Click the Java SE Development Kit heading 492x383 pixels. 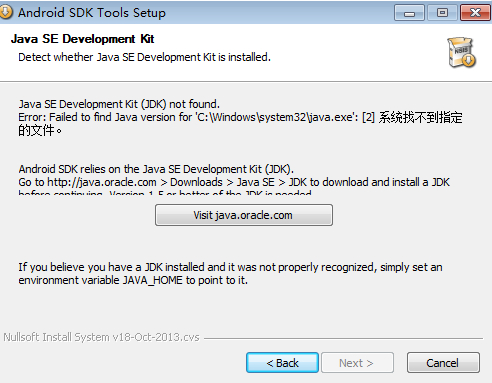click(82, 39)
